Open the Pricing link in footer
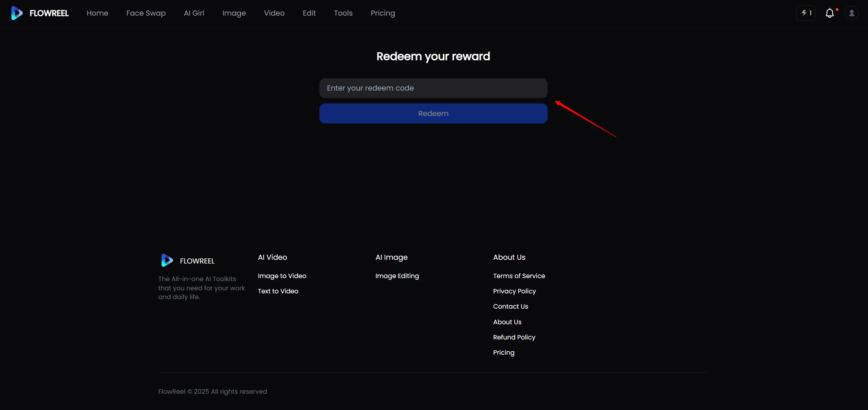The width and height of the screenshot is (868, 410). click(504, 353)
